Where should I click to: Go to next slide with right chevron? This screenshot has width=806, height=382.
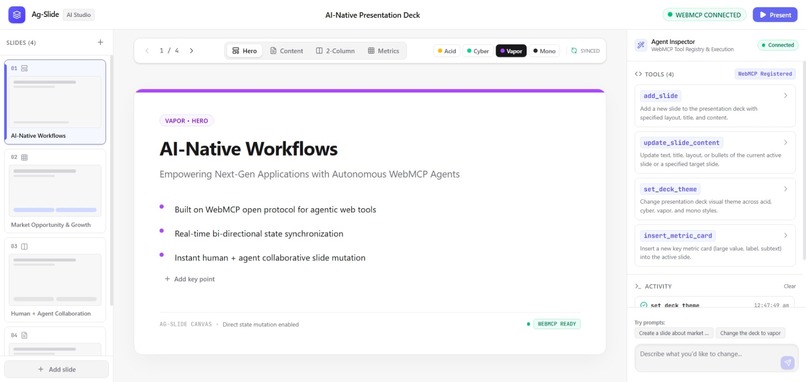click(192, 51)
